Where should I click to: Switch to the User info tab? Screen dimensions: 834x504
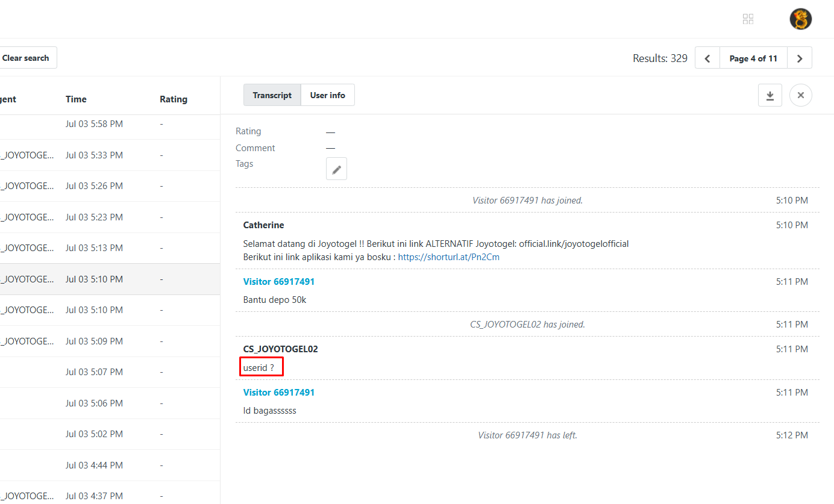click(328, 95)
